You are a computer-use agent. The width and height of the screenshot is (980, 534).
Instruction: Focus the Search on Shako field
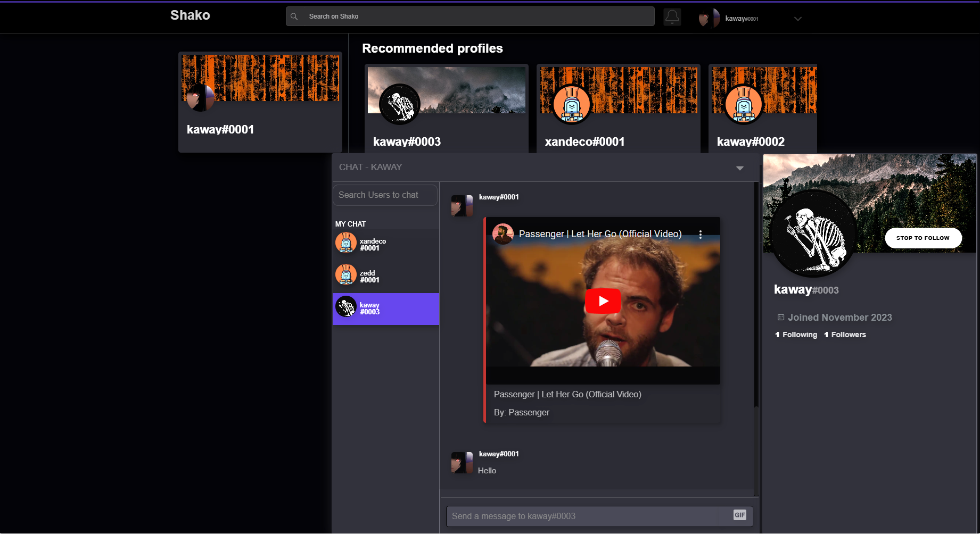coord(470,16)
